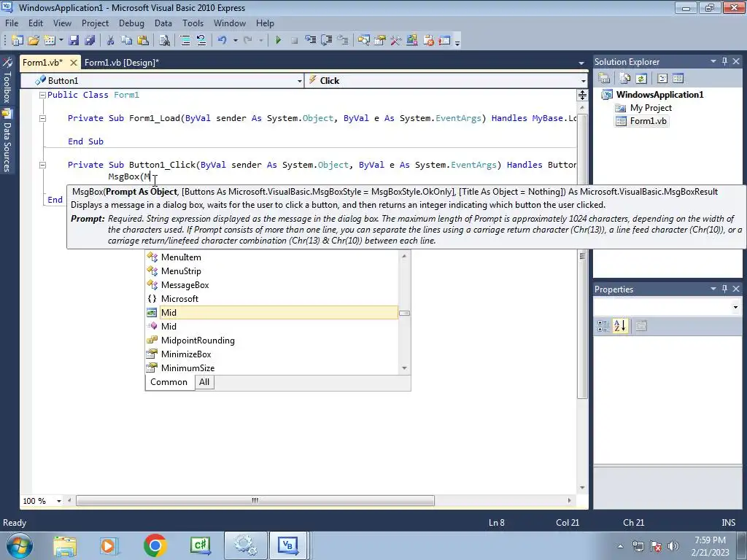The width and height of the screenshot is (747, 560).
Task: Click the Step Out debugging icon
Action: click(343, 41)
